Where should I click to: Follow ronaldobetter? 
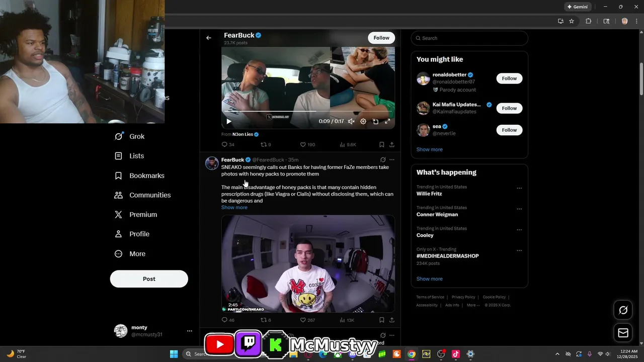(x=509, y=78)
